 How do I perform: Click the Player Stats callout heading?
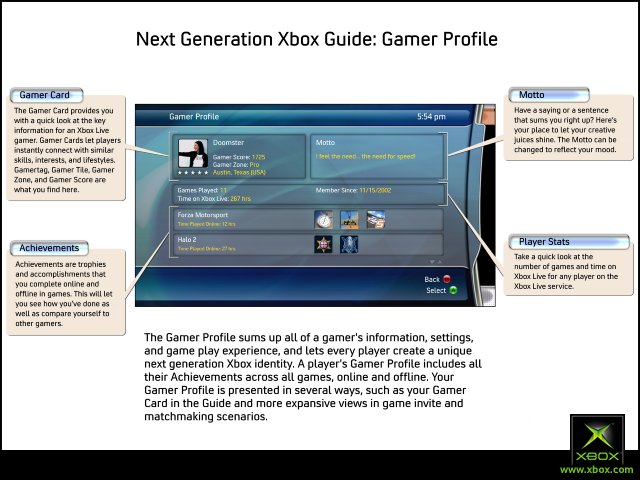click(544, 242)
